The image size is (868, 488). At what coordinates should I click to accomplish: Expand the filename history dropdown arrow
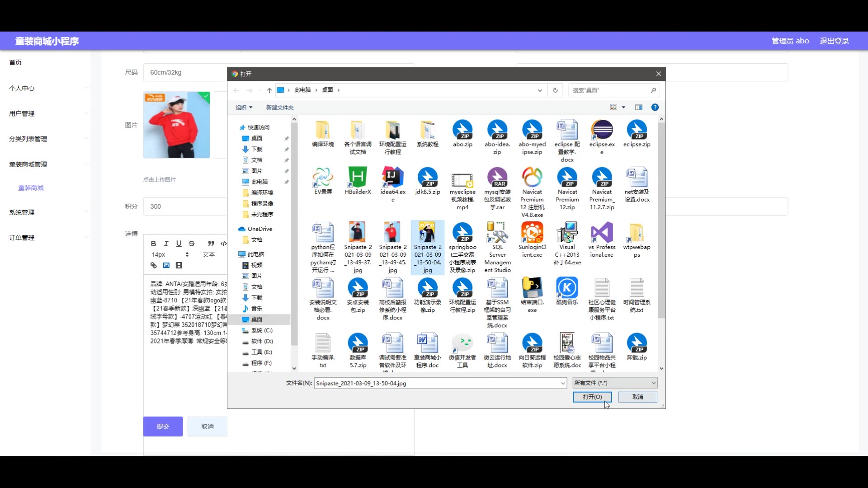[x=563, y=383]
